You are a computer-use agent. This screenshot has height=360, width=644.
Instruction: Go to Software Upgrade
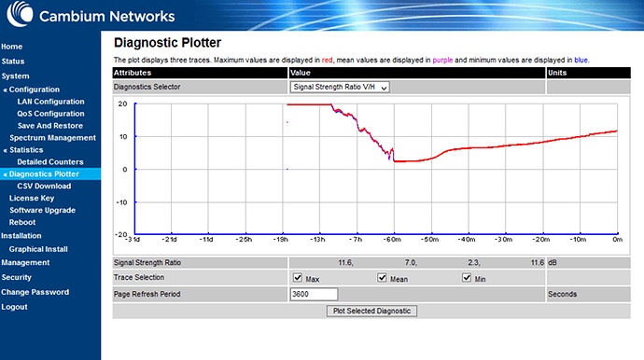[42, 210]
